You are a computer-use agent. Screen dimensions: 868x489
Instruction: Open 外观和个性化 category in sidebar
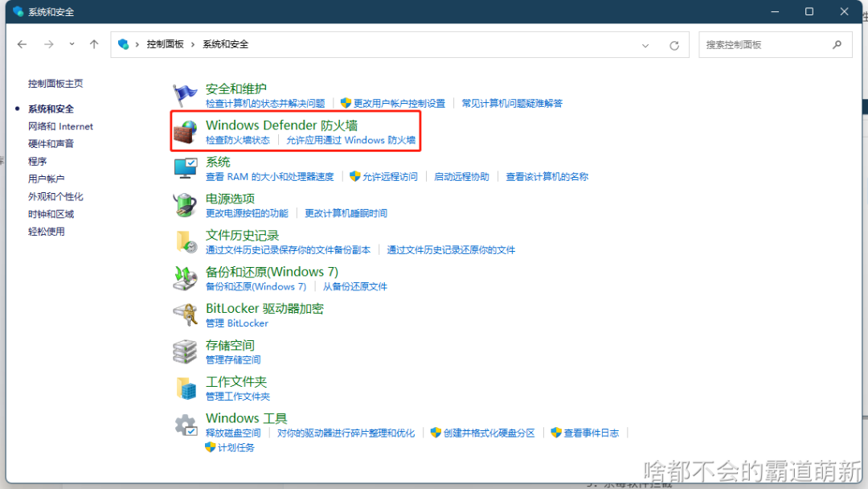click(x=55, y=196)
